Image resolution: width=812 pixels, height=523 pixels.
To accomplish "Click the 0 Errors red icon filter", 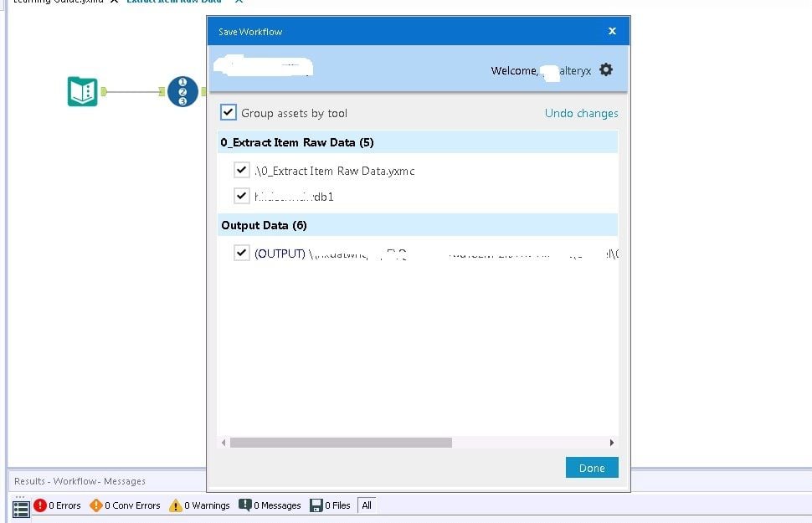I will coord(40,505).
